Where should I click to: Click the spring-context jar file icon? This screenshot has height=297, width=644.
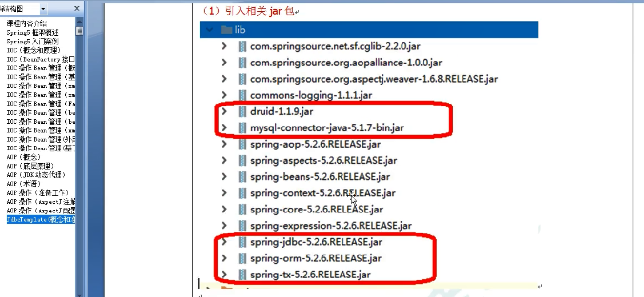[242, 193]
